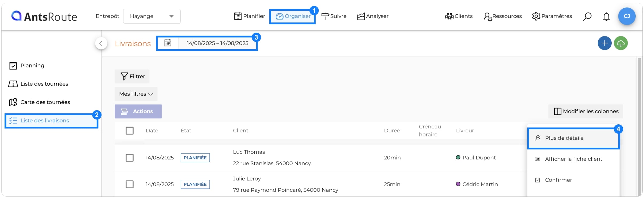Click the green cloud import button

tap(621, 43)
